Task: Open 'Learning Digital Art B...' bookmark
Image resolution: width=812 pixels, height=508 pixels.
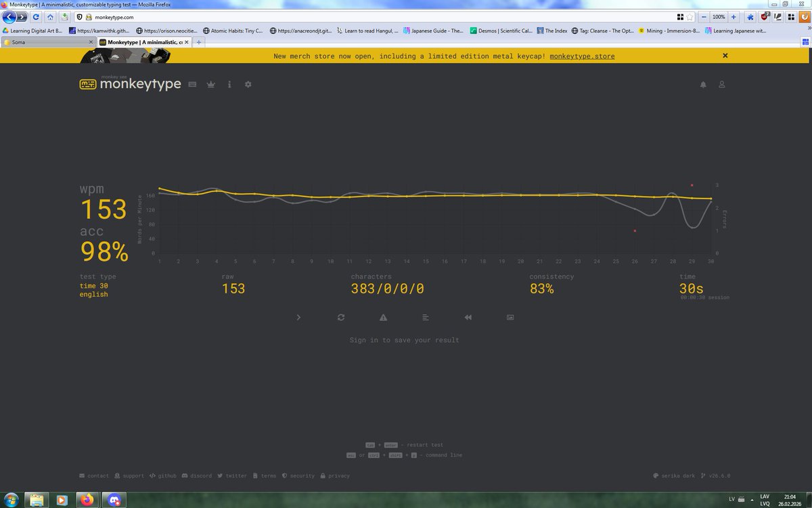Action: 32,30
